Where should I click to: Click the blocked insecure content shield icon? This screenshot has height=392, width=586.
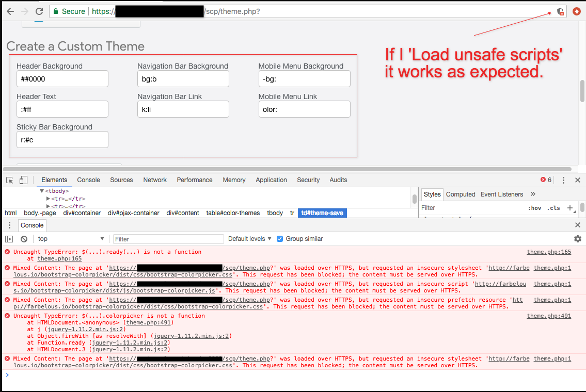[560, 11]
